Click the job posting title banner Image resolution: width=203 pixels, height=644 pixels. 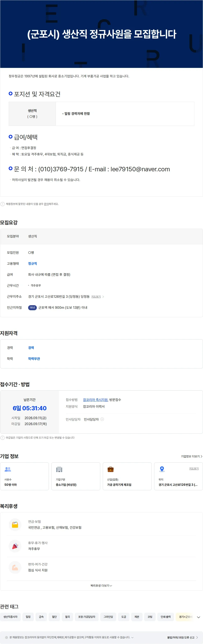[101, 34]
